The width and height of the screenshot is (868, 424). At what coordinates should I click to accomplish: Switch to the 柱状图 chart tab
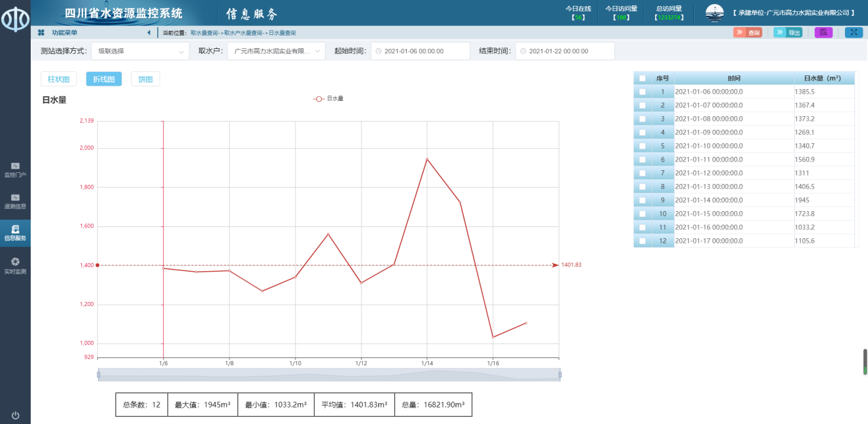coord(58,79)
